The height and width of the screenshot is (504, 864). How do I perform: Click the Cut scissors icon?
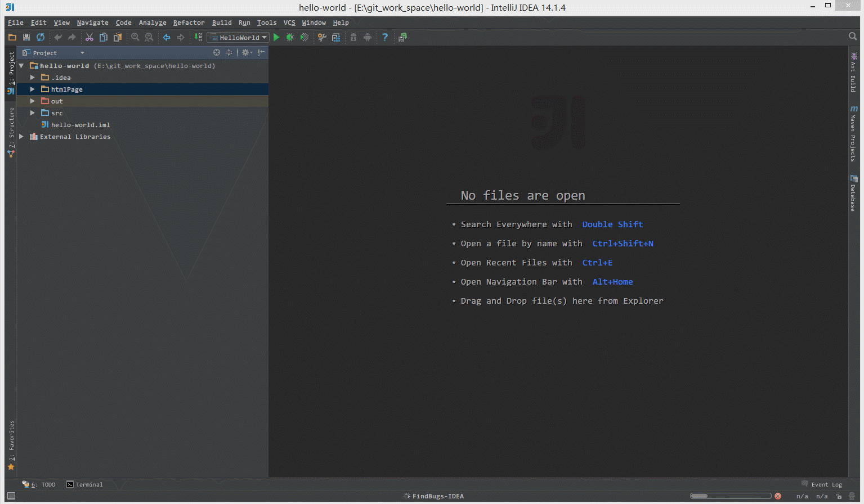point(89,37)
